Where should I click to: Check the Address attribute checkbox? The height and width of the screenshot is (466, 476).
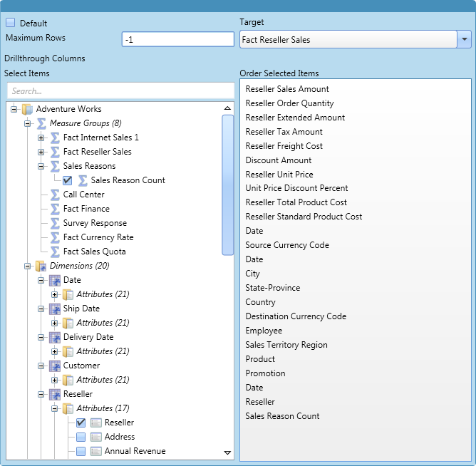click(x=81, y=437)
